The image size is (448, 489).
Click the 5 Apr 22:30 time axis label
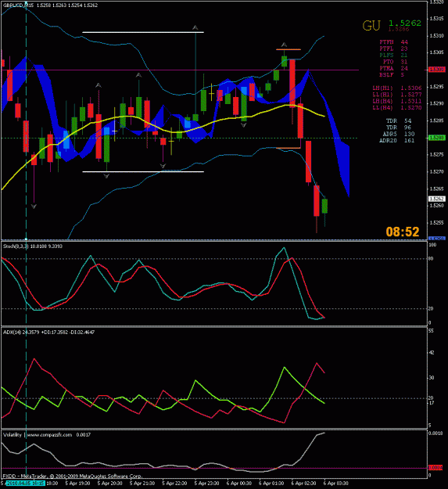174,484
